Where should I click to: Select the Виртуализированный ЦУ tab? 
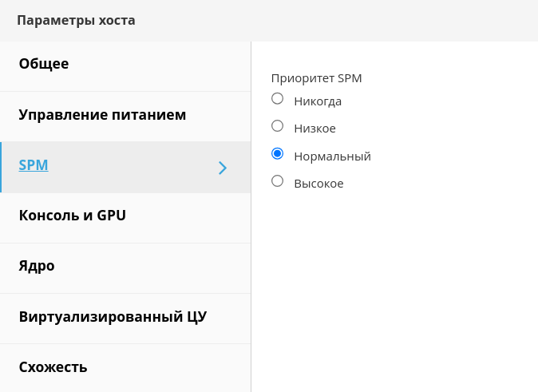pyautogui.click(x=113, y=317)
